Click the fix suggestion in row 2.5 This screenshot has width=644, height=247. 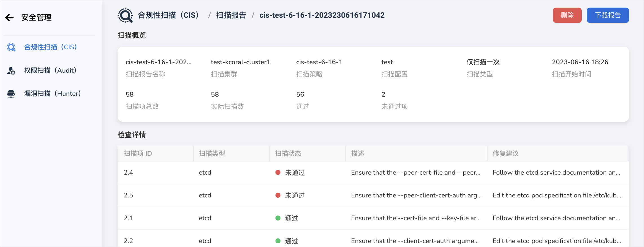click(557, 195)
